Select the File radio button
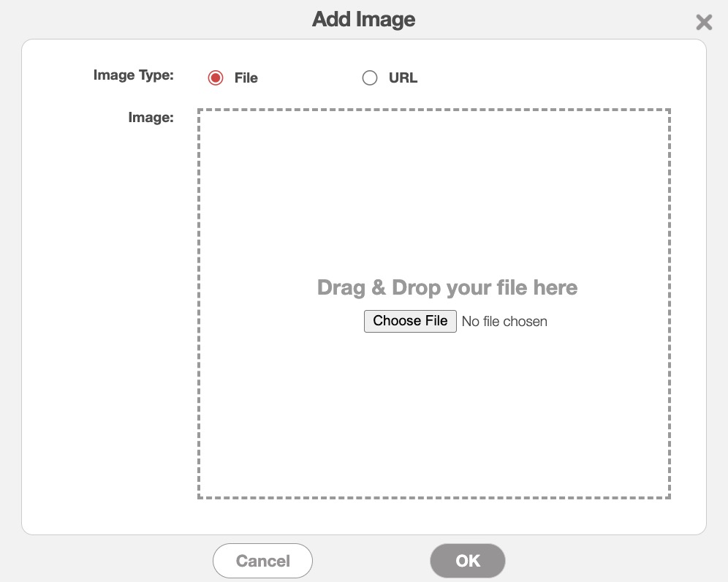Viewport: 728px width, 582px height. [216, 78]
